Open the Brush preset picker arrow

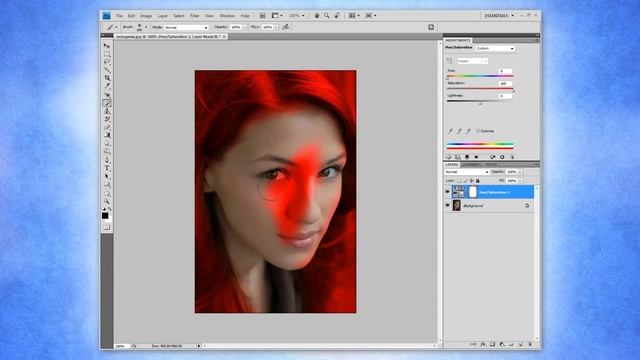coord(146,27)
